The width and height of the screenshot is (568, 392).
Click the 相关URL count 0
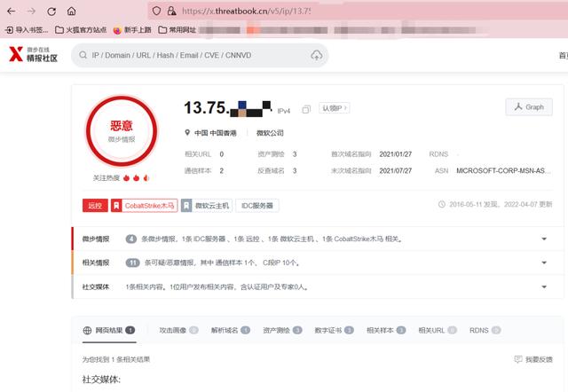[222, 154]
